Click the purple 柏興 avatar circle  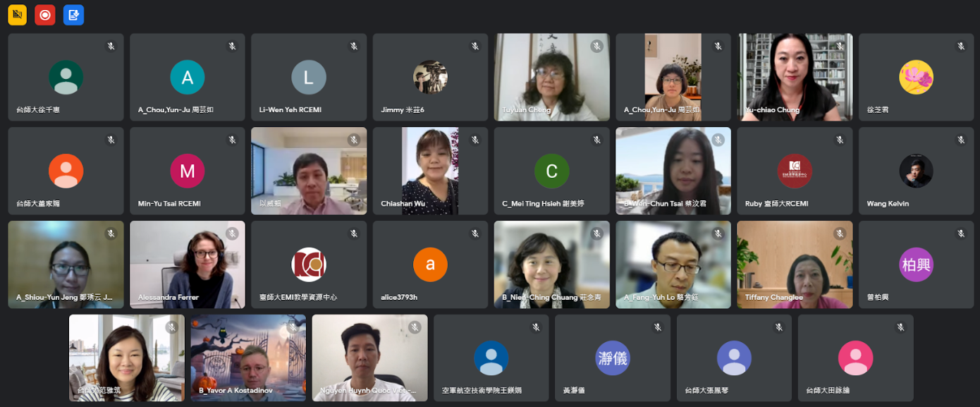[x=916, y=265]
